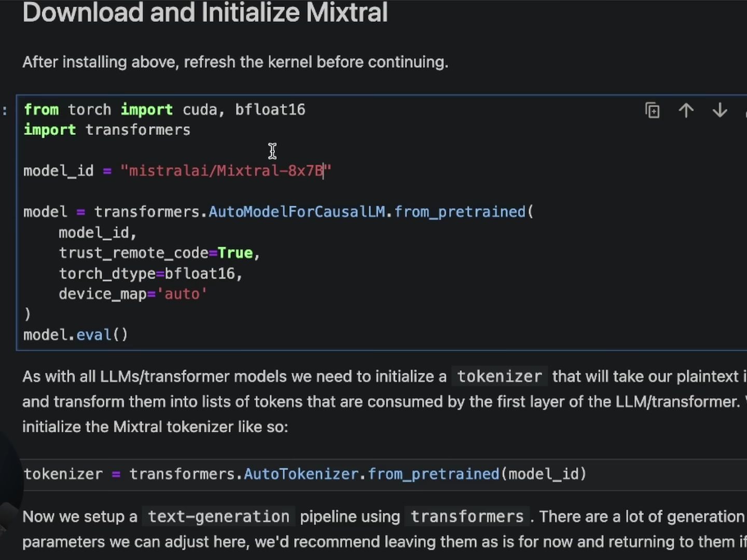Click 'initialize the Mixtral tokenizer like so:' text

[x=155, y=427]
